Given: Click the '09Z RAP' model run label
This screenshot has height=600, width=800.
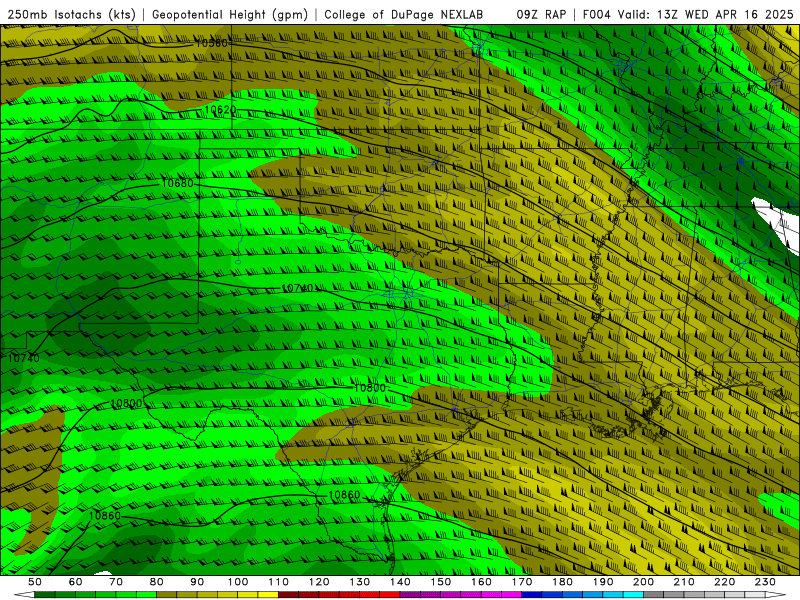Looking at the screenshot, I should point(541,15).
